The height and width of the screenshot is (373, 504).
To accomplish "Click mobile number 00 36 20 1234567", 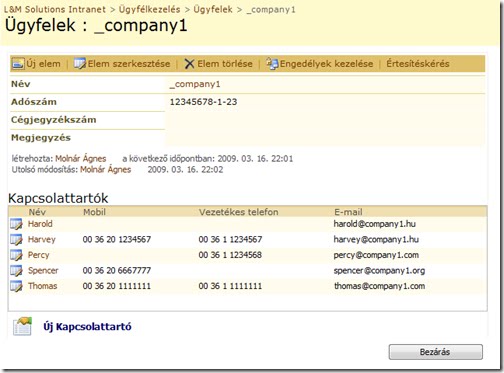I will click(x=117, y=239).
